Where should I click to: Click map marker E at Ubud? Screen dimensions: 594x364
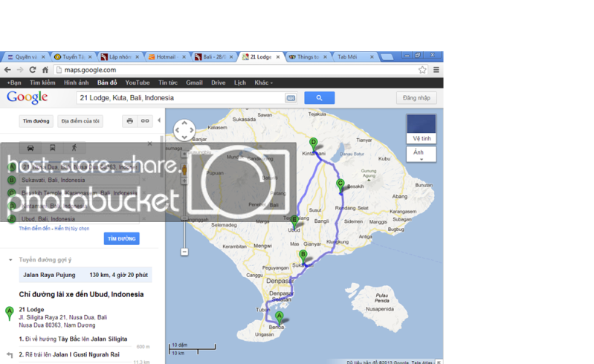point(294,221)
